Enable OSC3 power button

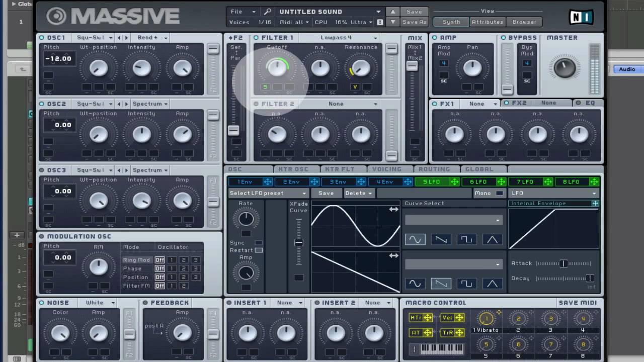[x=42, y=170]
